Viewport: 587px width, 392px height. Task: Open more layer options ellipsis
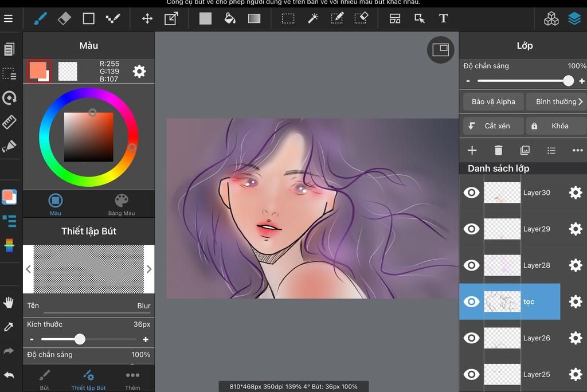pyautogui.click(x=578, y=150)
